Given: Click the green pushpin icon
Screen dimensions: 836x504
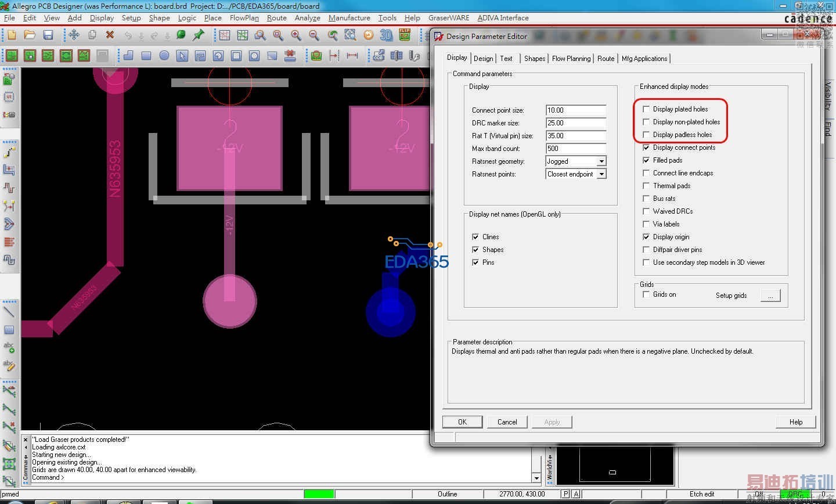Looking at the screenshot, I should (x=199, y=35).
